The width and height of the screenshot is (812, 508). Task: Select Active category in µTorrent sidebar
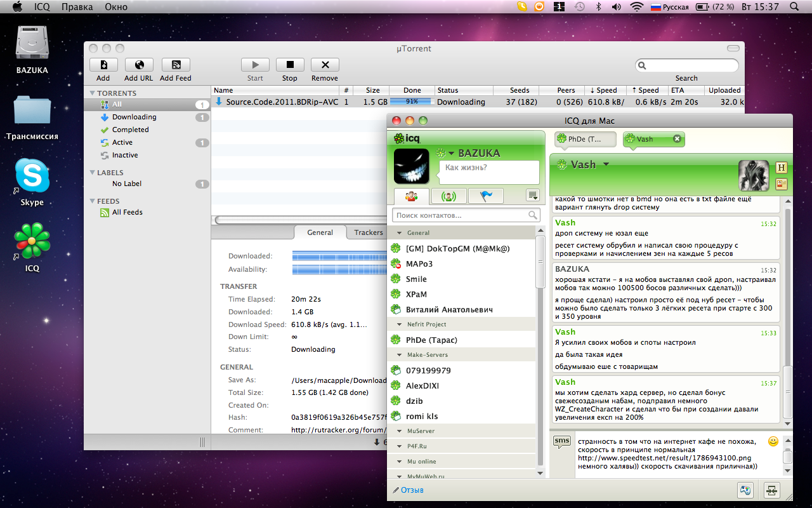[122, 142]
